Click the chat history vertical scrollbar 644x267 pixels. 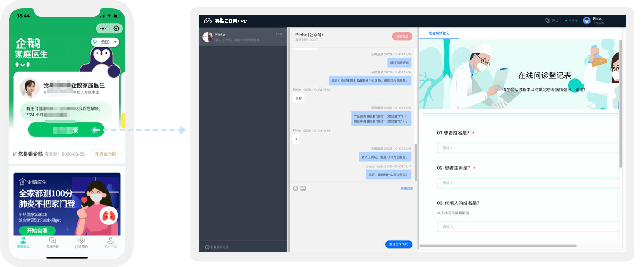coord(415,162)
